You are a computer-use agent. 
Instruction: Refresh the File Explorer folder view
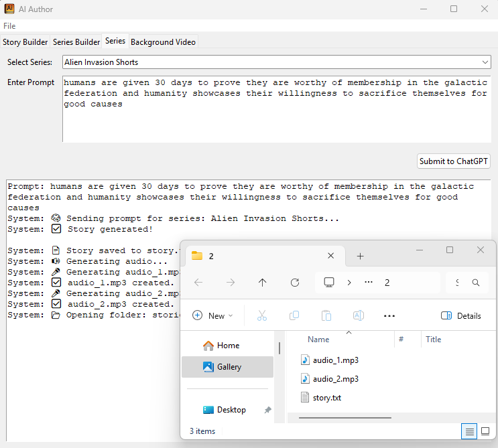click(x=295, y=283)
